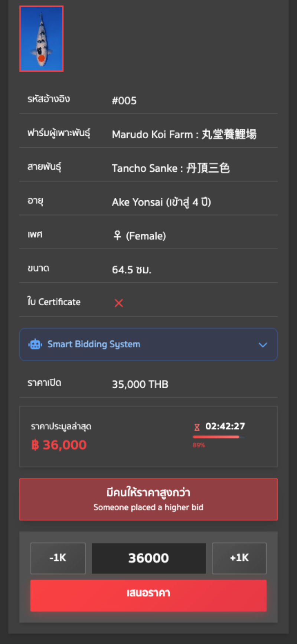
Task: Open the koi fish thumbnail image
Action: click(x=41, y=39)
